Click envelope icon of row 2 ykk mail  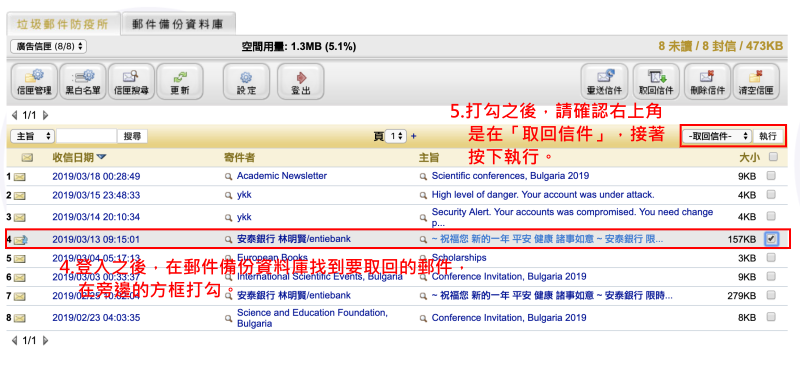click(19, 195)
